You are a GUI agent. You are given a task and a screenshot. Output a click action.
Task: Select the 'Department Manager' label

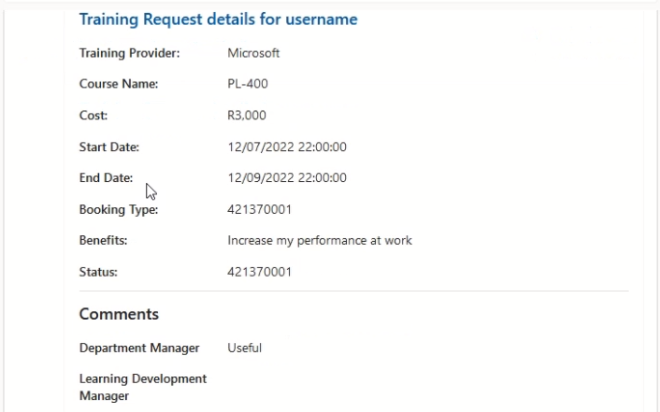click(x=139, y=348)
